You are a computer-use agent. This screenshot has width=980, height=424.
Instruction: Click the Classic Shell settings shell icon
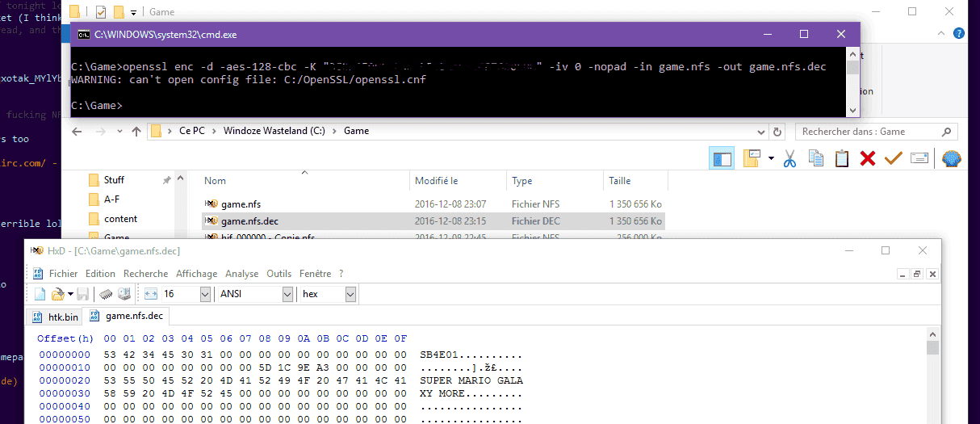coord(953,158)
